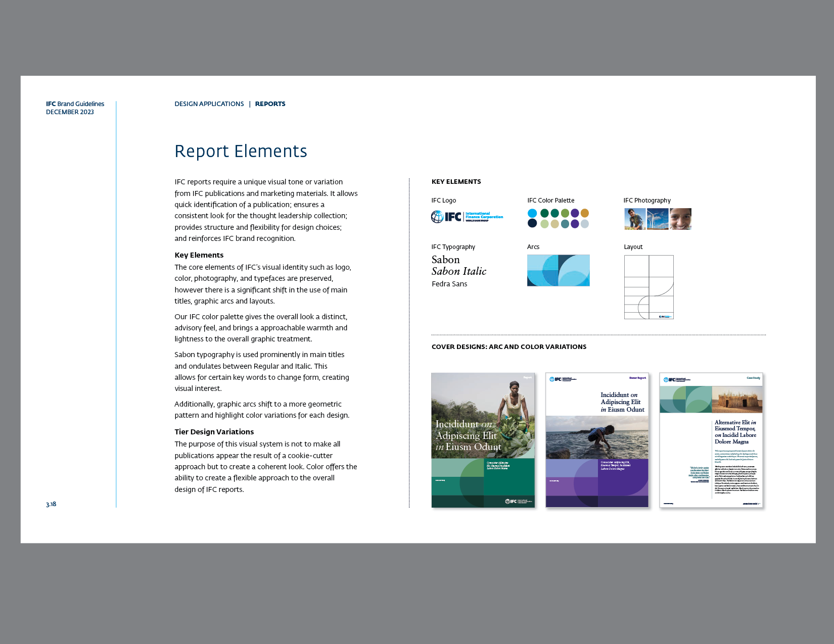834x644 pixels.
Task: Click the bold Key Elements subheading in body
Action: pos(199,255)
